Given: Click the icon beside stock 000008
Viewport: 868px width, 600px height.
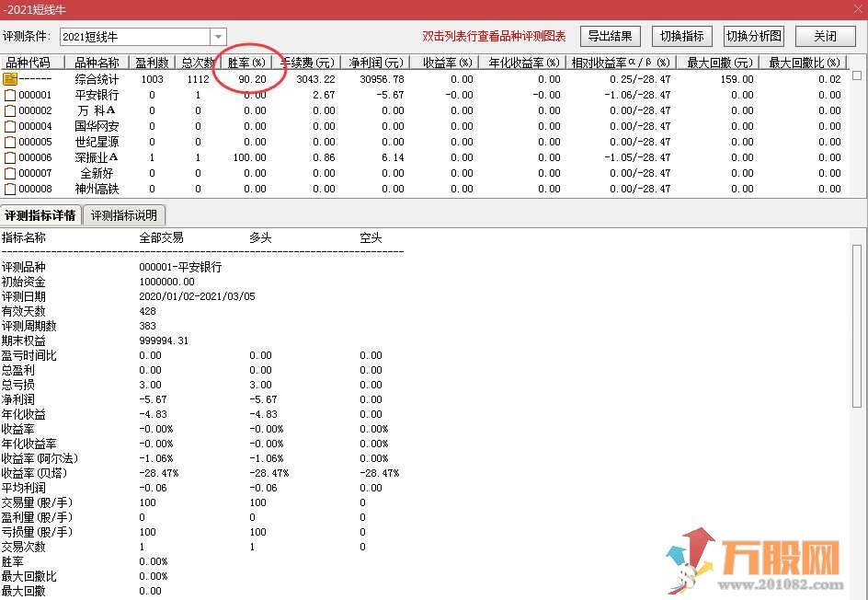Looking at the screenshot, I should pos(10,189).
